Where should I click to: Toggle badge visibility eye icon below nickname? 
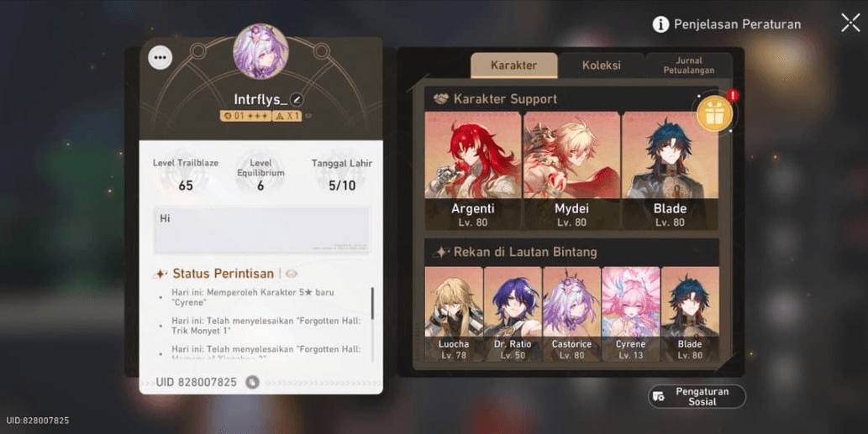(308, 116)
